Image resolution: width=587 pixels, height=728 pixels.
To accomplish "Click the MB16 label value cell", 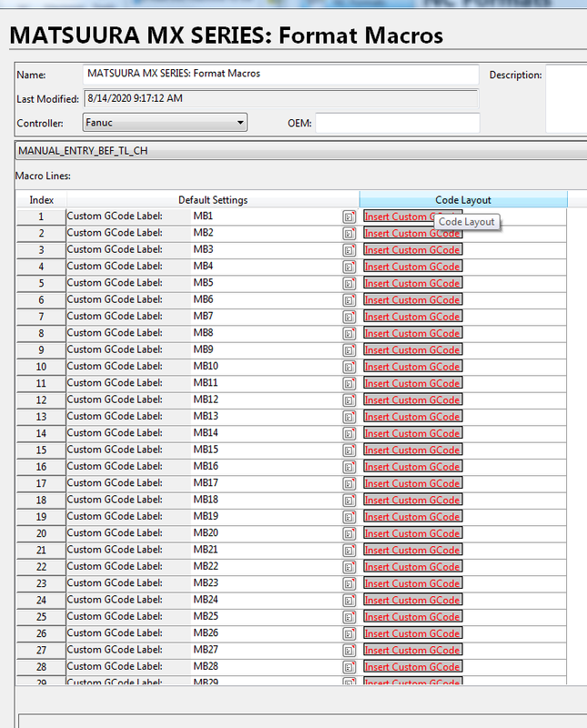I will coord(267,467).
